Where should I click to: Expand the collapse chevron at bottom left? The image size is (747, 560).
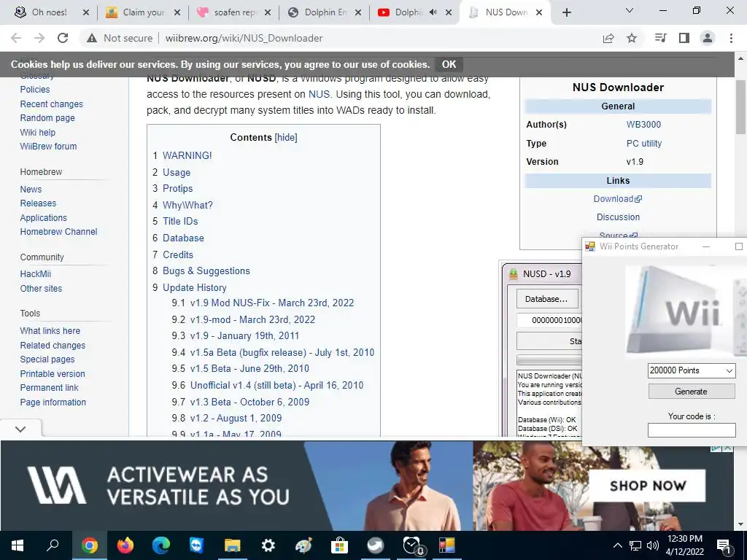[x=20, y=429]
